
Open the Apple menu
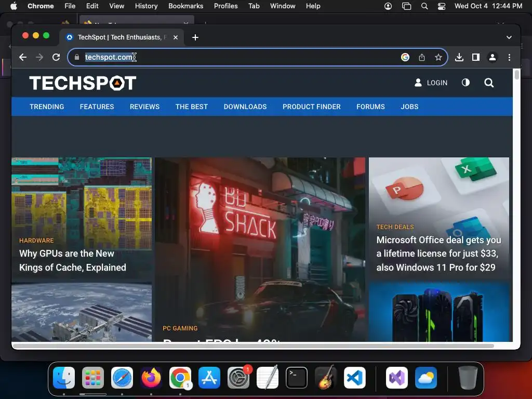point(14,6)
